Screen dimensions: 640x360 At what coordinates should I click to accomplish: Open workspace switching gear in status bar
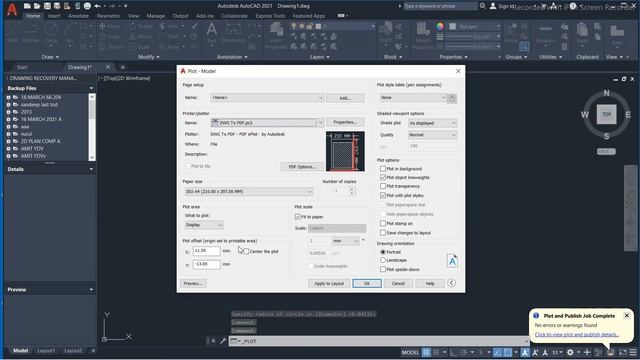click(570, 352)
